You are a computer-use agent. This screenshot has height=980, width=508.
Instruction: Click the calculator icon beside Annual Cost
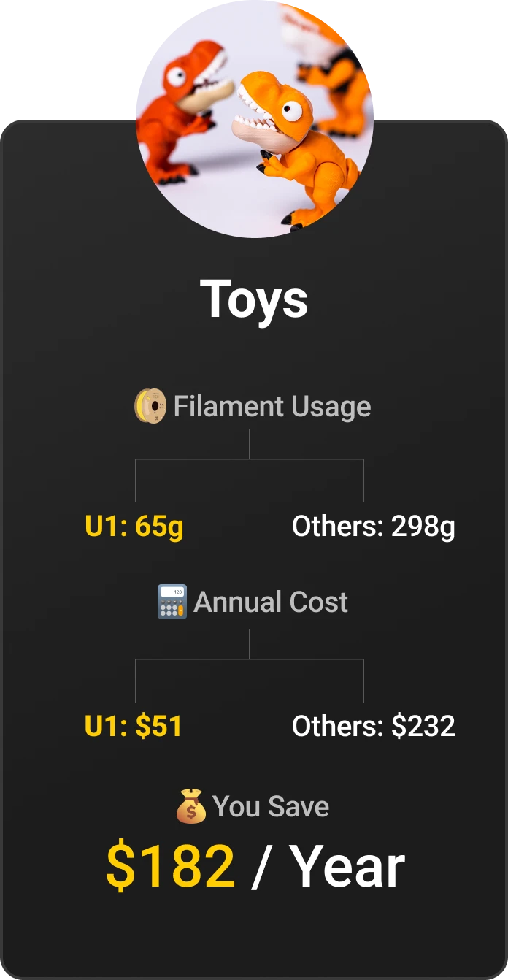[172, 602]
